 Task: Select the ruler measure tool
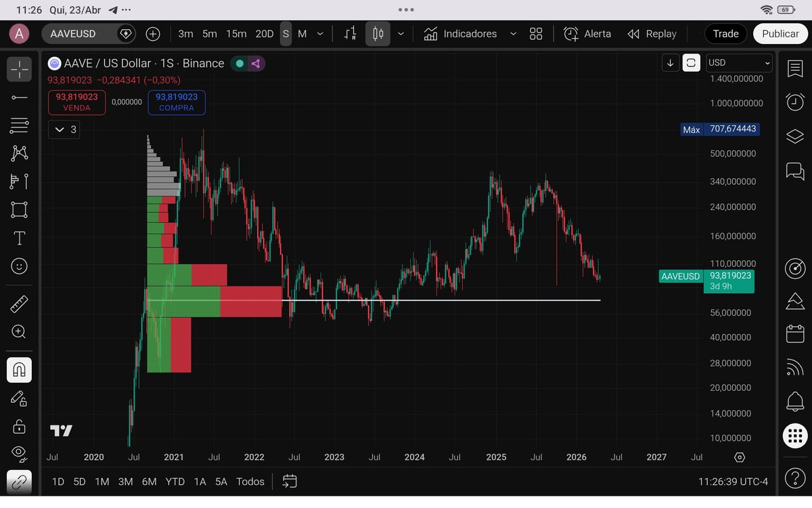(20, 303)
